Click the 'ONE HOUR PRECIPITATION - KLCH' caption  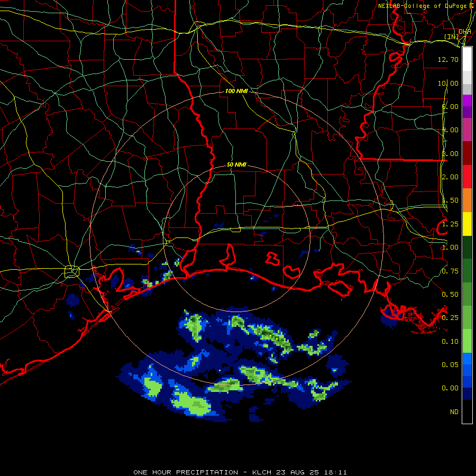204,472
